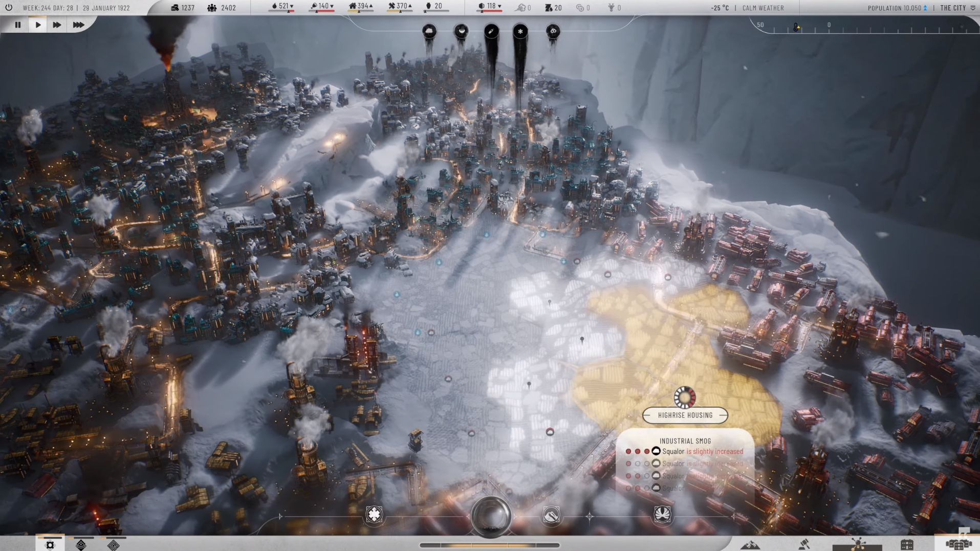This screenshot has height=551, width=980.
Task: Click the snowflake cold problem icon
Action: 520,31
